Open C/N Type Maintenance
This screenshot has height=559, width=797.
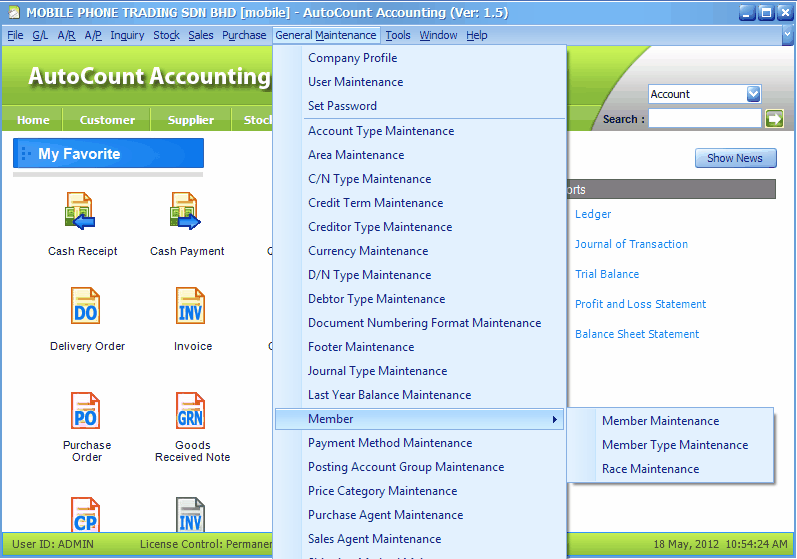tap(420, 179)
